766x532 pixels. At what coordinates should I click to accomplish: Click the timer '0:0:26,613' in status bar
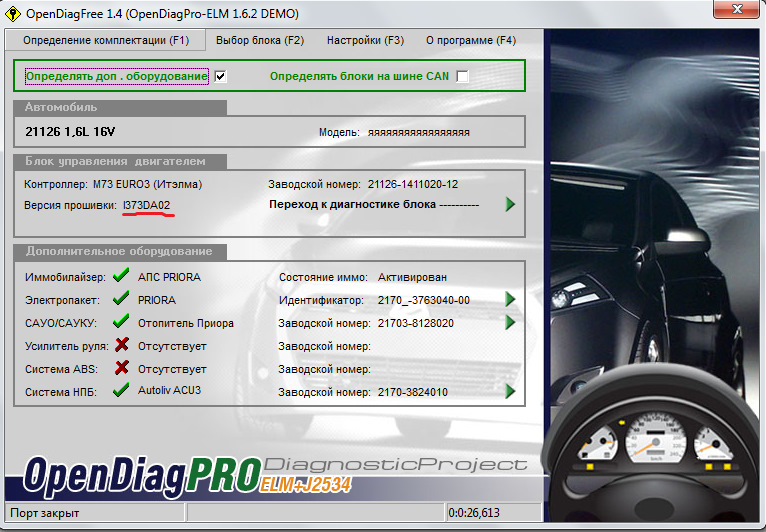pos(474,513)
